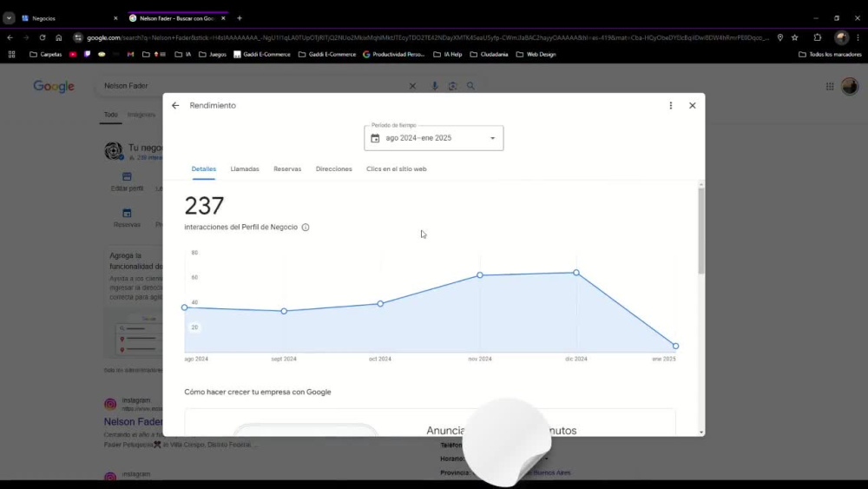This screenshot has width=868, height=489.
Task: Open the Período de tiempo date dropdown
Action: (x=433, y=138)
